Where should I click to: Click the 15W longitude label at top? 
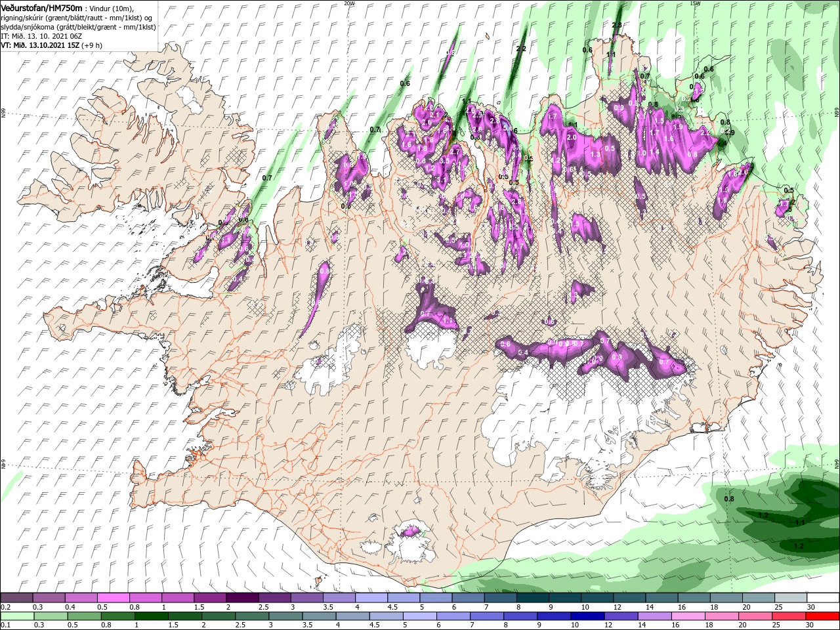click(695, 3)
